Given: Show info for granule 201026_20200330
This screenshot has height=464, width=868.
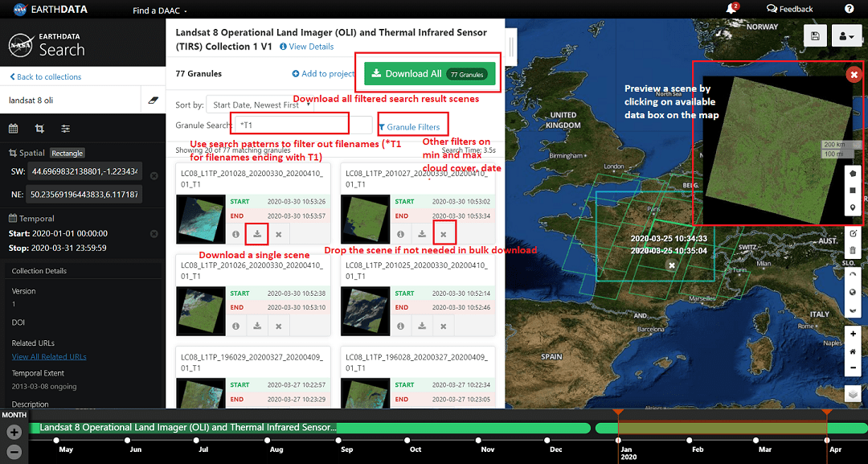Looking at the screenshot, I should pos(235,326).
